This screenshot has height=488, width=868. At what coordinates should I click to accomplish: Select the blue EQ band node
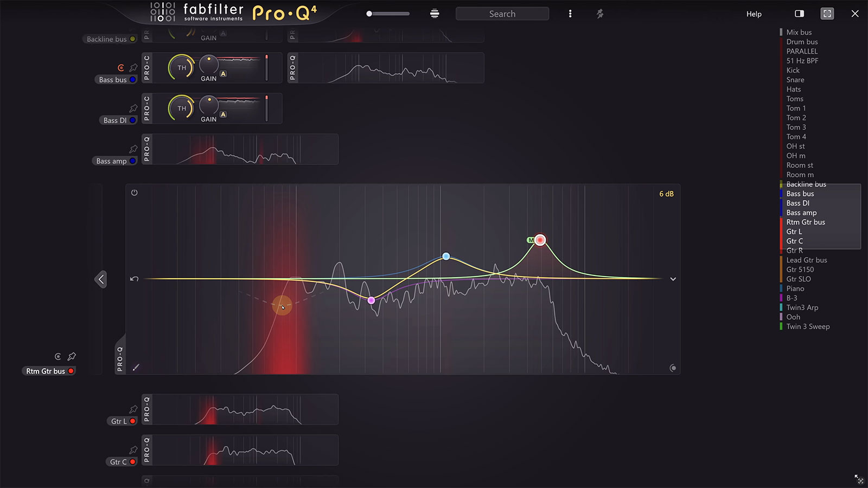click(446, 256)
